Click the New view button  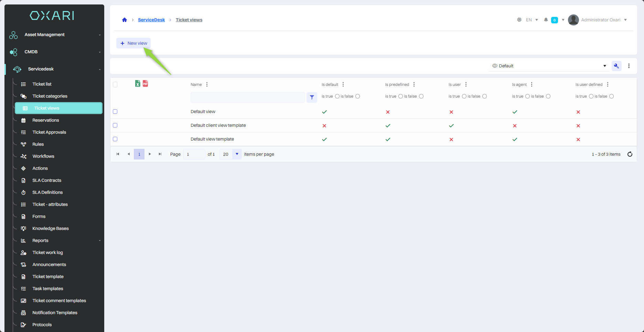[133, 43]
